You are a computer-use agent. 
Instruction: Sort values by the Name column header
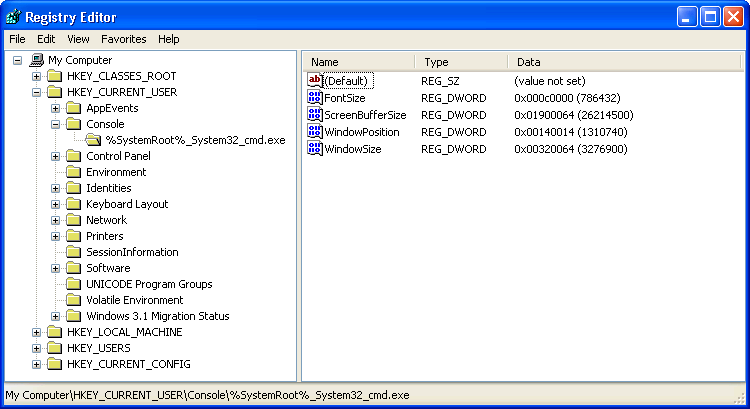pos(358,62)
